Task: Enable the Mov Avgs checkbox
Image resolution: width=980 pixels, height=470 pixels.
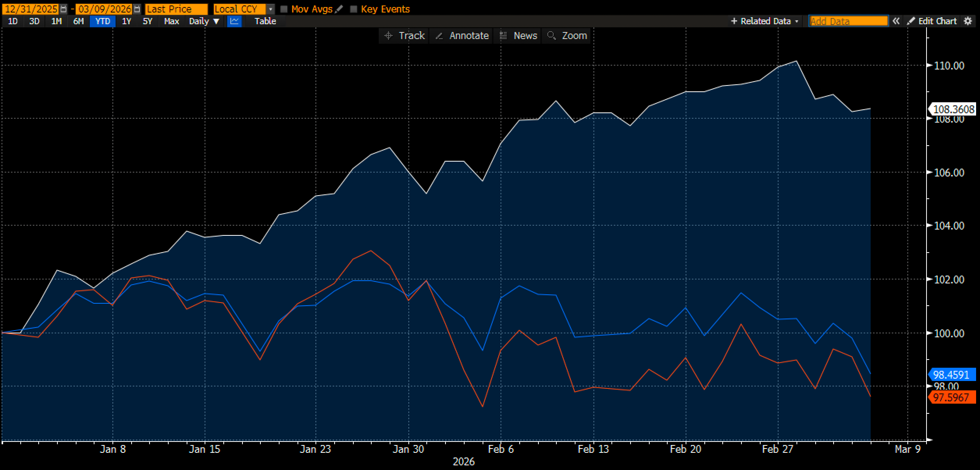Action: click(x=284, y=9)
